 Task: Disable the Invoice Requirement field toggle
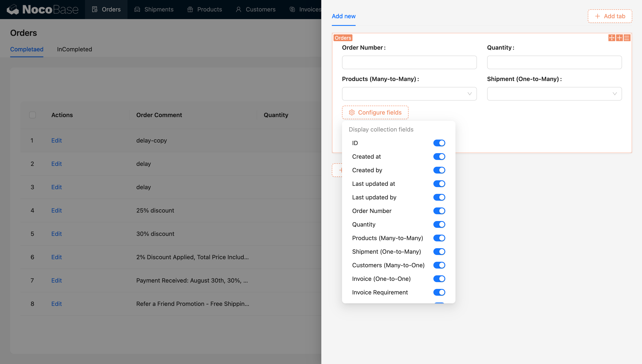pos(439,292)
